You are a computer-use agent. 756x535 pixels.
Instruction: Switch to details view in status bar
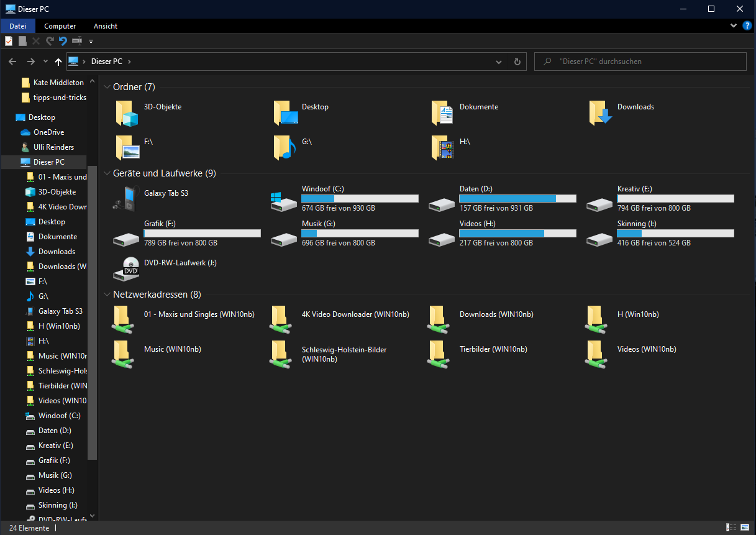tap(732, 528)
